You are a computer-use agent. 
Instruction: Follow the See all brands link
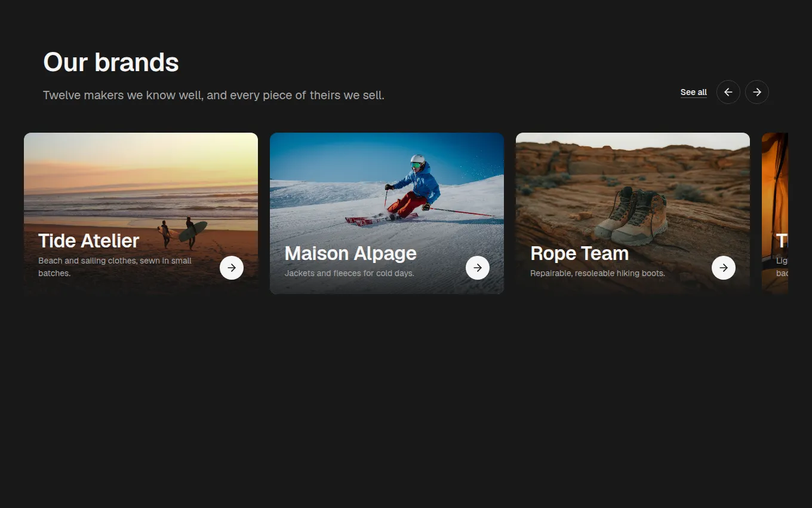pyautogui.click(x=693, y=92)
